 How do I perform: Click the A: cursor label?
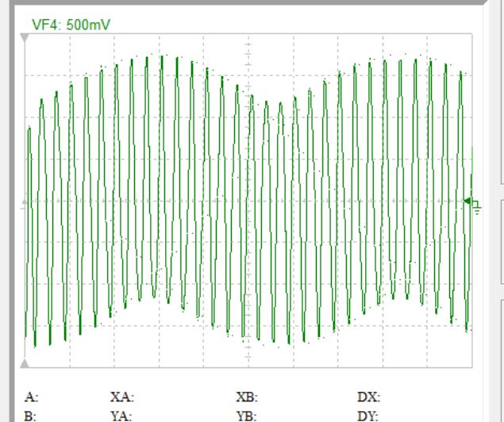point(31,397)
